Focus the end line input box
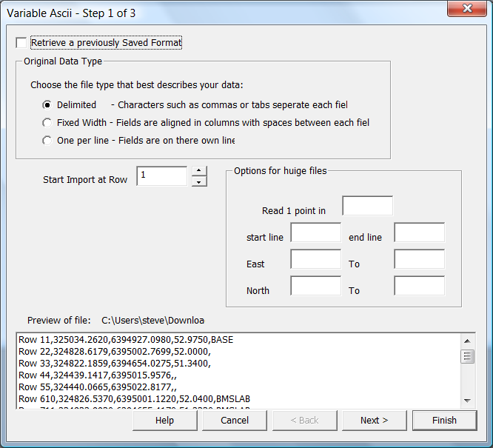This screenshot has height=448, width=493. 419,233
